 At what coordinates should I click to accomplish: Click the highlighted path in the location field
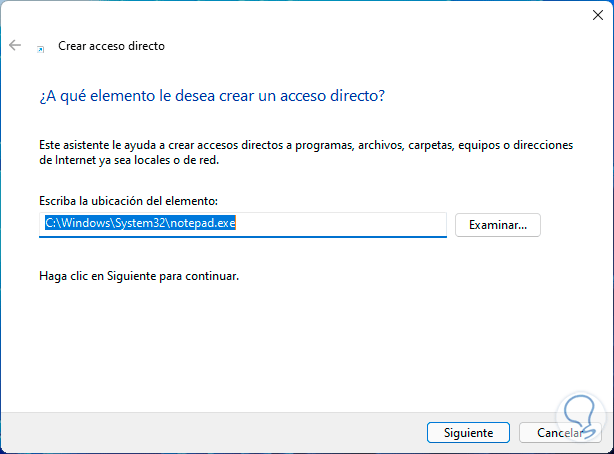click(x=140, y=224)
